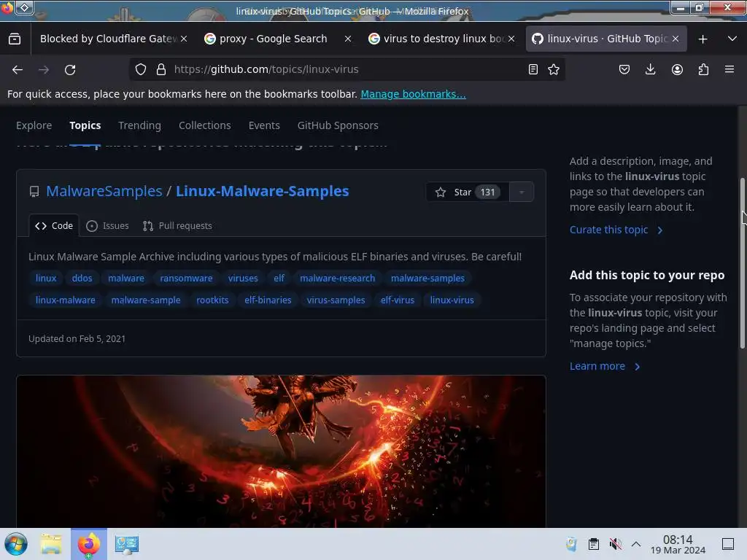Star the Linux-Malware-Samples repository
The height and width of the screenshot is (560, 747).
[468, 192]
